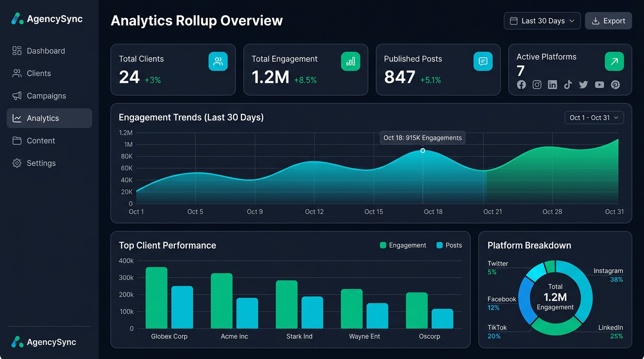Click the Settings gear in the sidebar
Viewport: 644px width, 359px height.
pos(16,163)
